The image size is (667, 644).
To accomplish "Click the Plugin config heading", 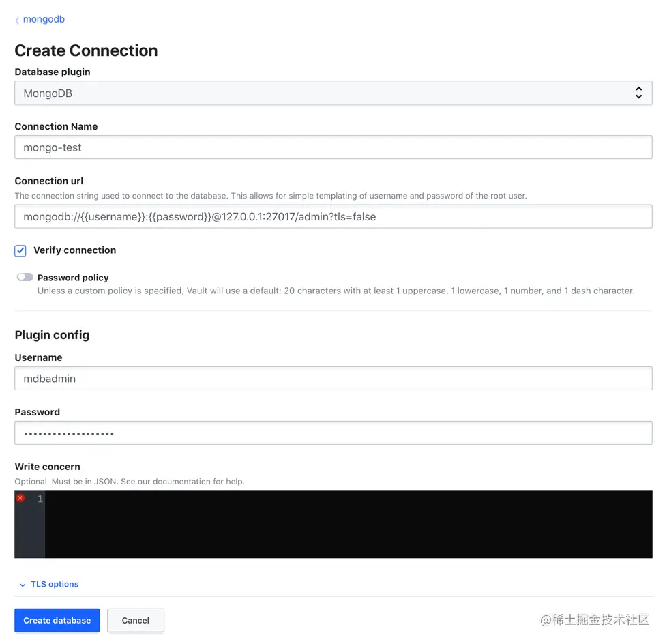I will tap(52, 335).
